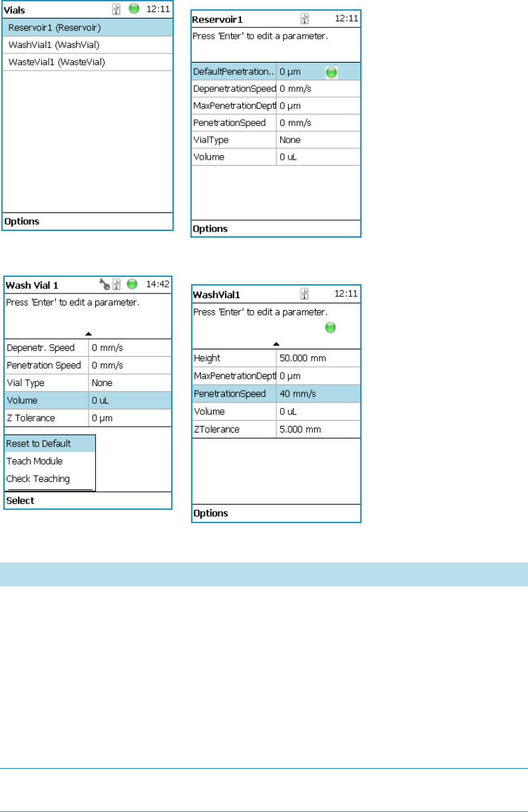This screenshot has height=812, width=528.
Task: Click 14:42 clock in Wash Vial 1 header
Action: click(x=157, y=284)
